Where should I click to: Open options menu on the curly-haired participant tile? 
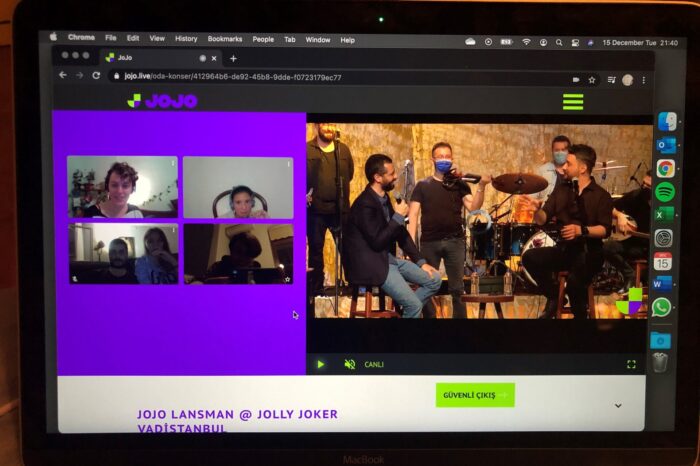coord(173,164)
